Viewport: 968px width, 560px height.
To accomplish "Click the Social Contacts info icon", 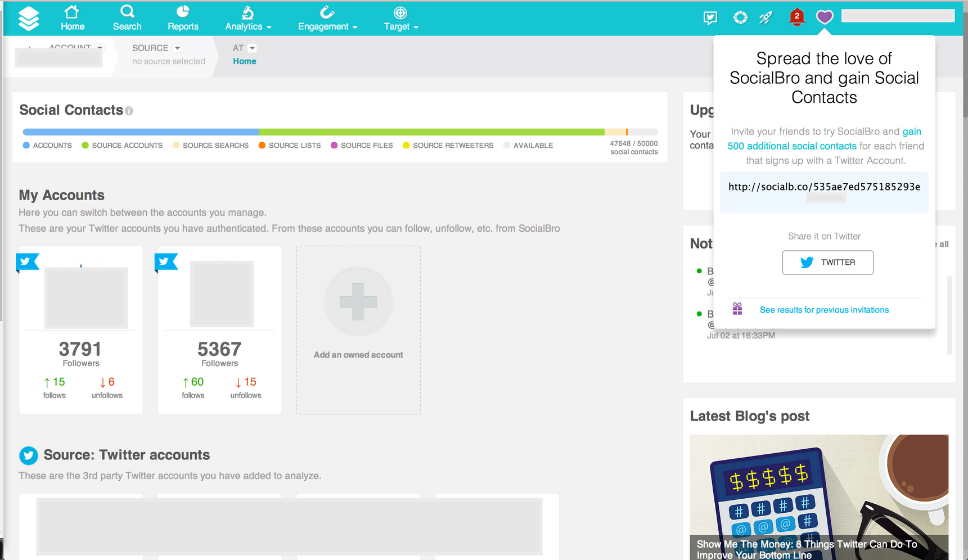I will [x=129, y=111].
